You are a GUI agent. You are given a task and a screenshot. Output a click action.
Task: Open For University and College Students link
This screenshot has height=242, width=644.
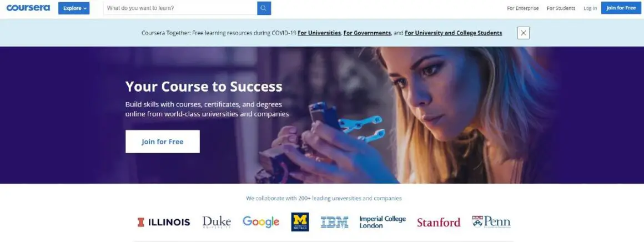tap(454, 33)
